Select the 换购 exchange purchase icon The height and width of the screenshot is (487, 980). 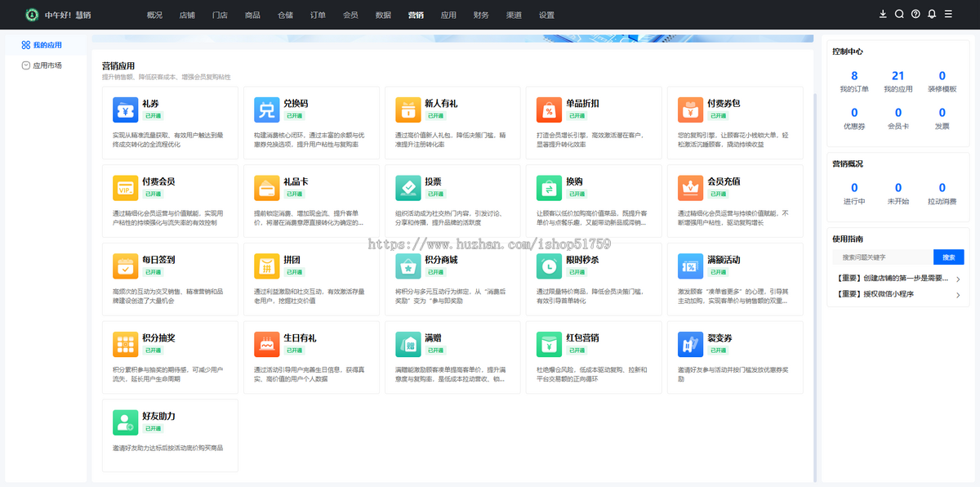tap(550, 187)
